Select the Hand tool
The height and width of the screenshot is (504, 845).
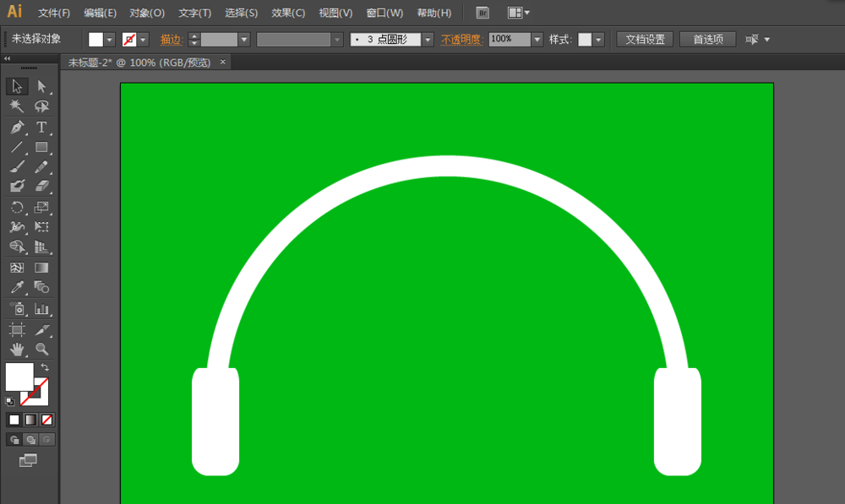tap(17, 350)
